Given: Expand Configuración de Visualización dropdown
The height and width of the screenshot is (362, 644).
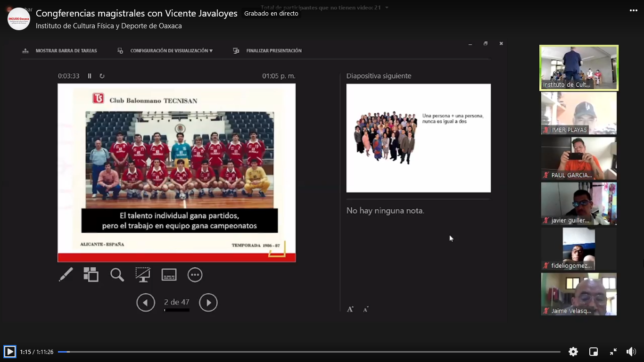Looking at the screenshot, I should click(171, 51).
